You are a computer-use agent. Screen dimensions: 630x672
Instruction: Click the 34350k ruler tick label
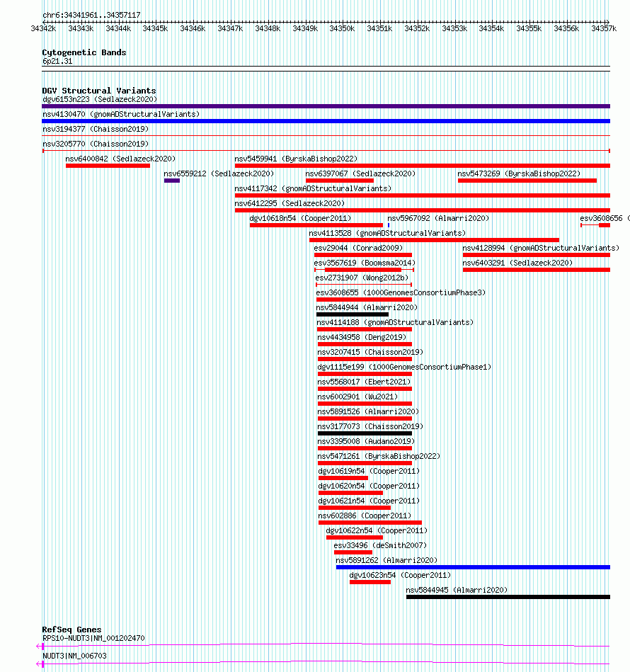(342, 29)
